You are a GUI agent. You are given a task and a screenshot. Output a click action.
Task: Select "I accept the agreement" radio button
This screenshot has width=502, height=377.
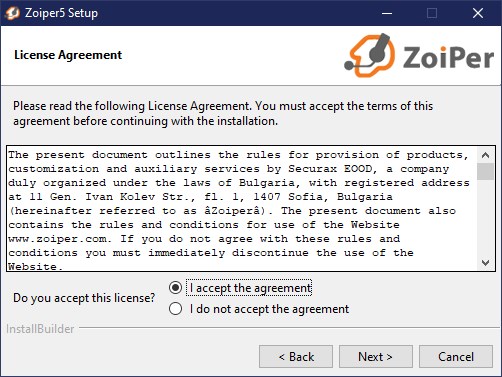pos(175,288)
